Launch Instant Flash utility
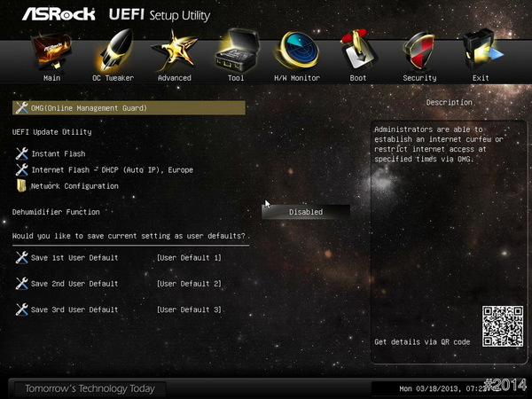Image resolution: width=532 pixels, height=399 pixels. (58, 153)
